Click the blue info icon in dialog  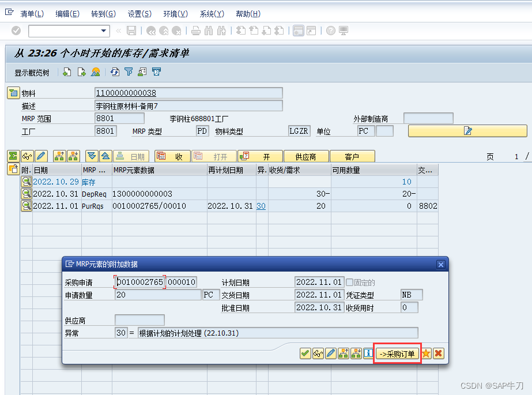[368, 353]
